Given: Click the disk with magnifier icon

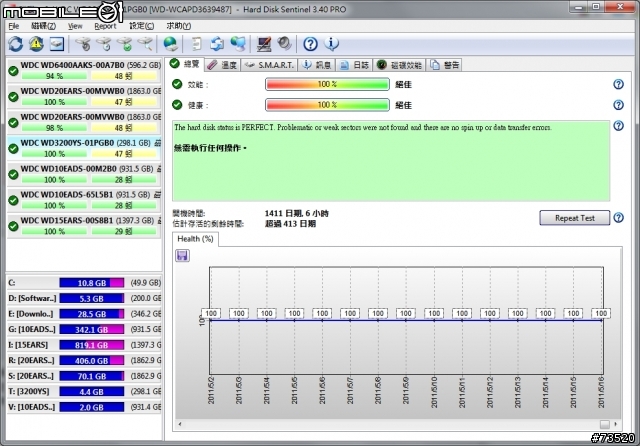Looking at the screenshot, I should pos(145,44).
